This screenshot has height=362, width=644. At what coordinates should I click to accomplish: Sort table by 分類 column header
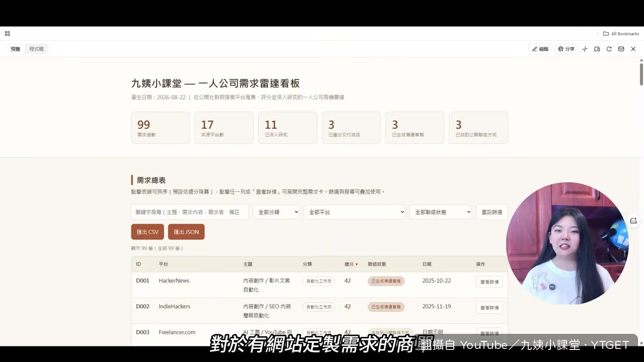(x=307, y=264)
